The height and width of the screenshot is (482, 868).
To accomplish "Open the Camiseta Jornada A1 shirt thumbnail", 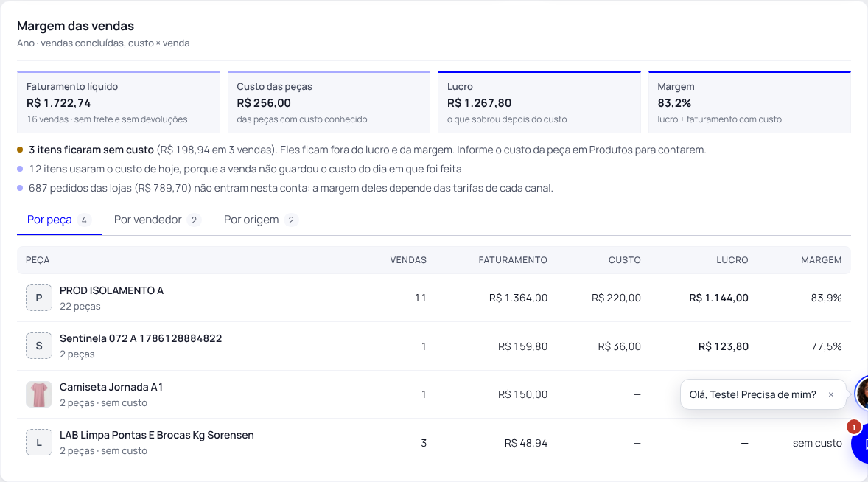I will coord(39,394).
